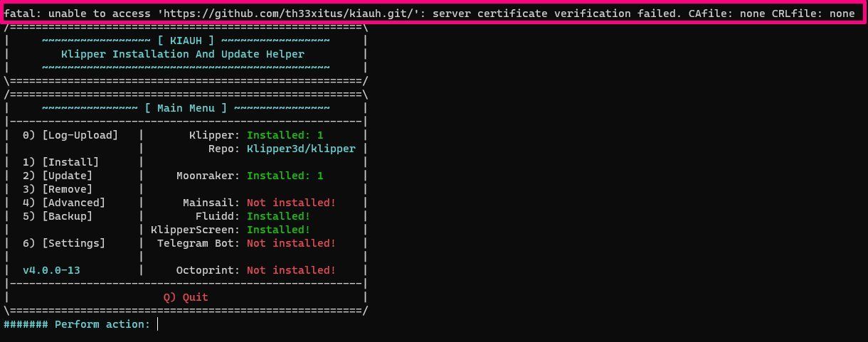
Task: Click the Octoprint 'Not installed!' status
Action: coord(291,270)
